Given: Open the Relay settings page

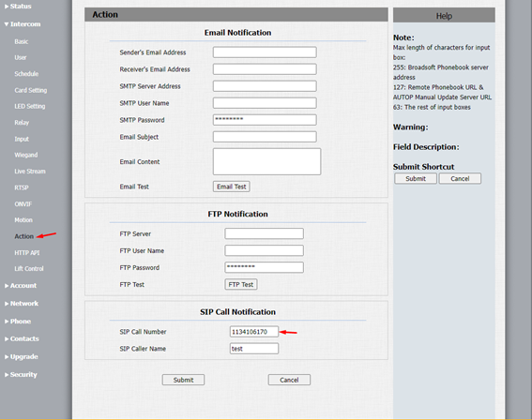Looking at the screenshot, I should pyautogui.click(x=22, y=123).
